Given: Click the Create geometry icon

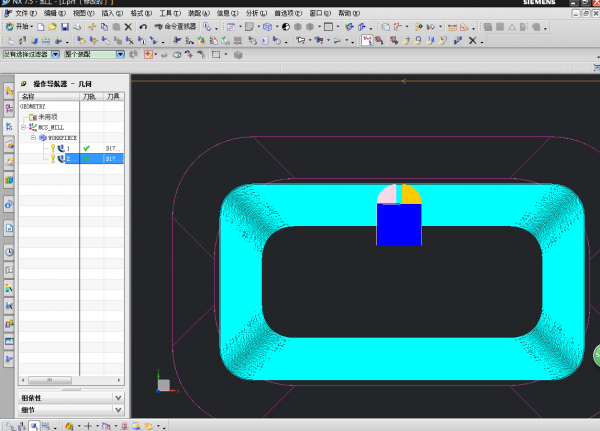Looking at the screenshot, I should (x=34, y=40).
